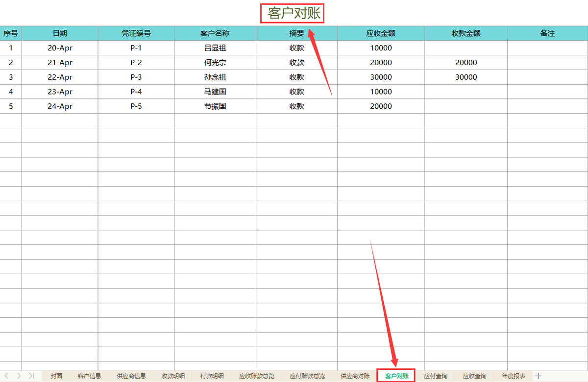Select customer name cell 节振国
The height and width of the screenshot is (382, 588).
(215, 106)
